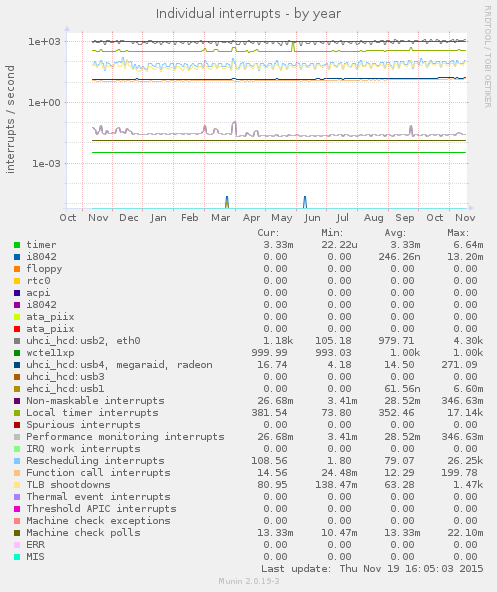The height and width of the screenshot is (592, 497).
Task: Click the Machine check polls legend label
Action: [83, 533]
